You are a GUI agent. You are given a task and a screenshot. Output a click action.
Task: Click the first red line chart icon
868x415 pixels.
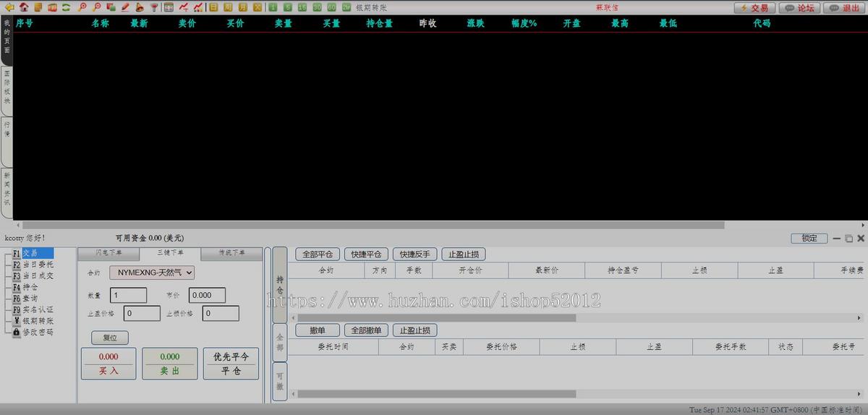click(x=184, y=7)
